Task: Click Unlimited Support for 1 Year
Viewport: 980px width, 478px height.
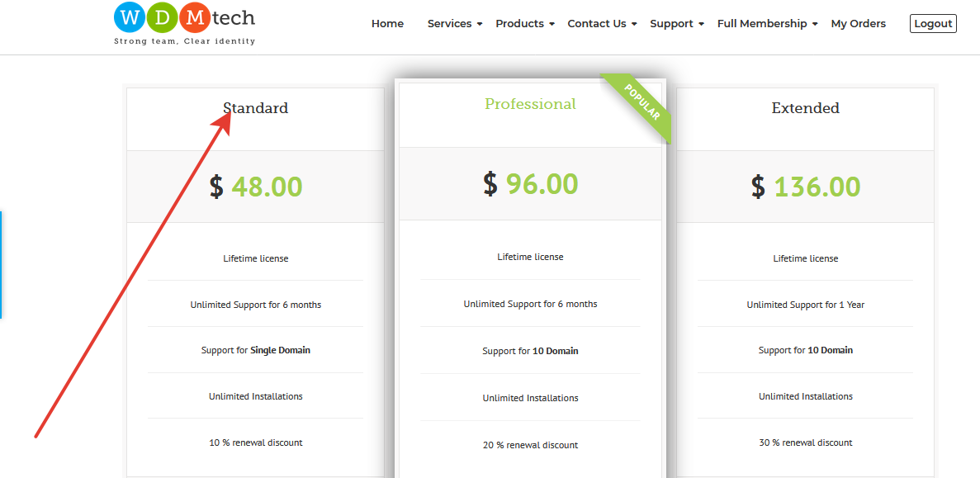Action: click(806, 305)
